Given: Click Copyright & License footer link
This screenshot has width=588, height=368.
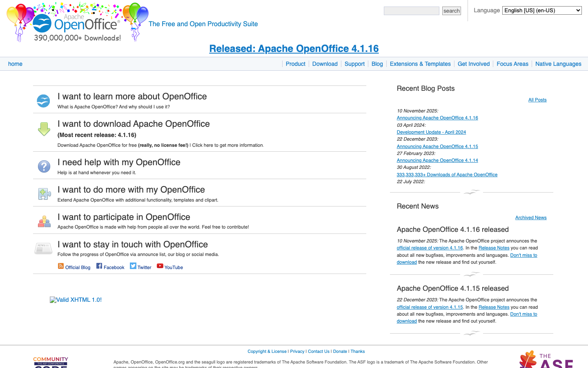Looking at the screenshot, I should point(267,352).
